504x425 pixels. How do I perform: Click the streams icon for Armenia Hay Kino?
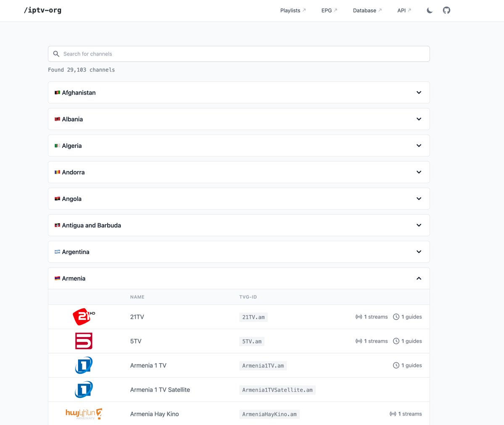[393, 414]
